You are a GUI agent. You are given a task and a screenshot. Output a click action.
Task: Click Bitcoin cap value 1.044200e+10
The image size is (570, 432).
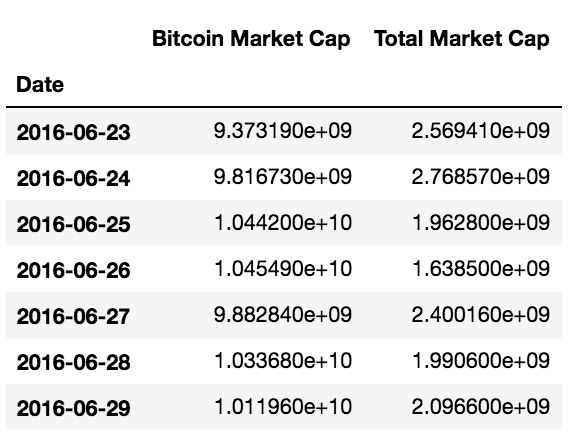(x=283, y=223)
